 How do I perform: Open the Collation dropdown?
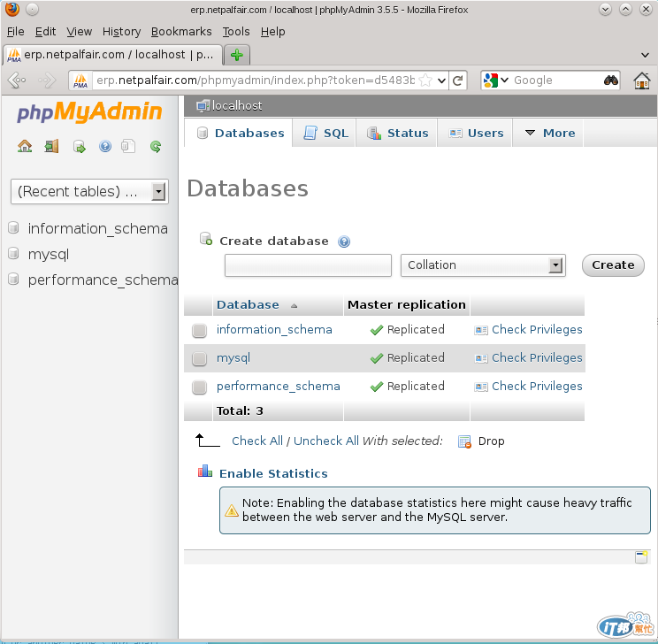pos(483,265)
